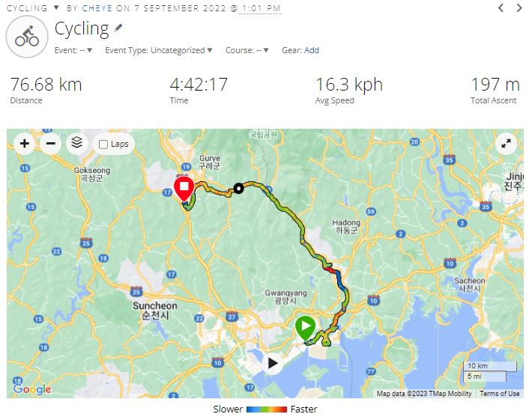
Task: Click the Add gear link
Action: point(312,50)
